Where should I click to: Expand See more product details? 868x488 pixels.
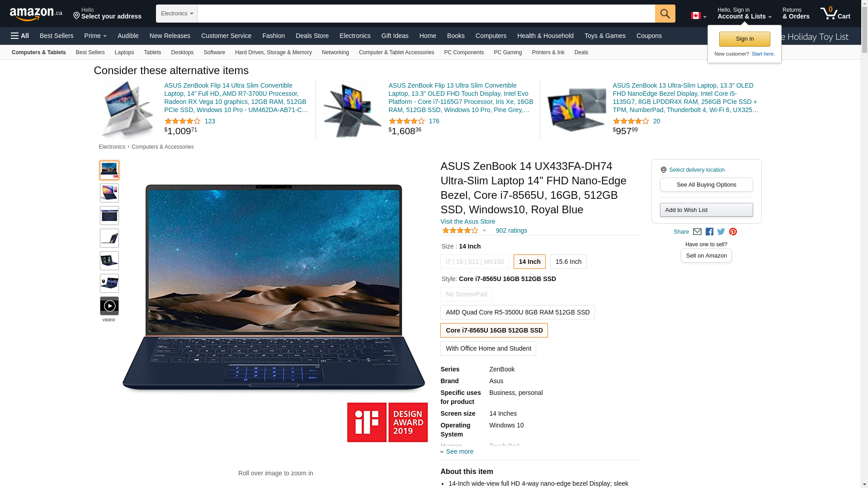click(x=457, y=451)
